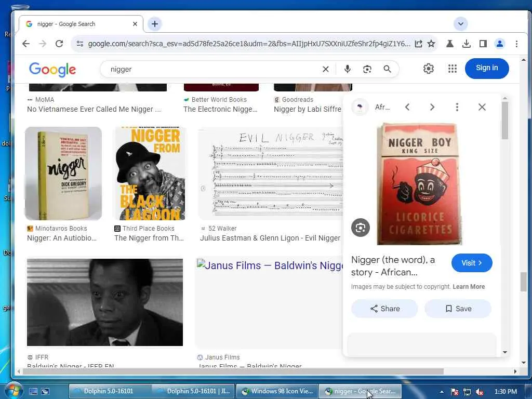This screenshot has width=532, height=399.
Task: Reload the page with the refresh icon
Action: click(x=59, y=44)
